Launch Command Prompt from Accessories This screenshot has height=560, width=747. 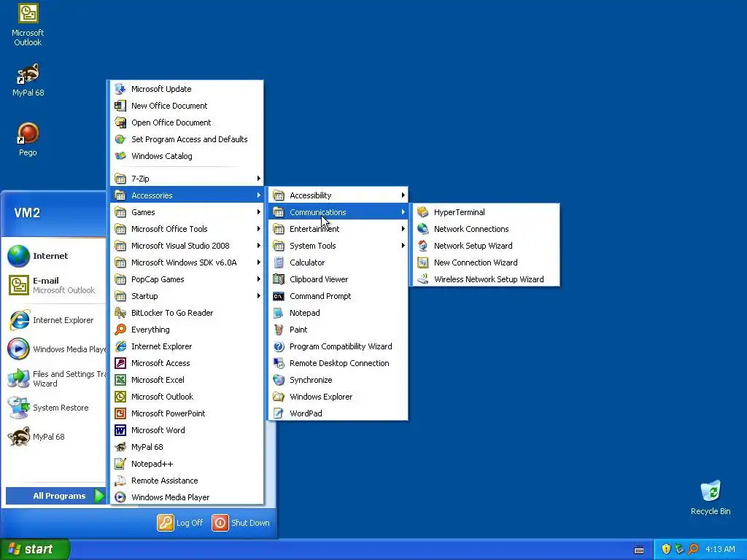point(338,296)
